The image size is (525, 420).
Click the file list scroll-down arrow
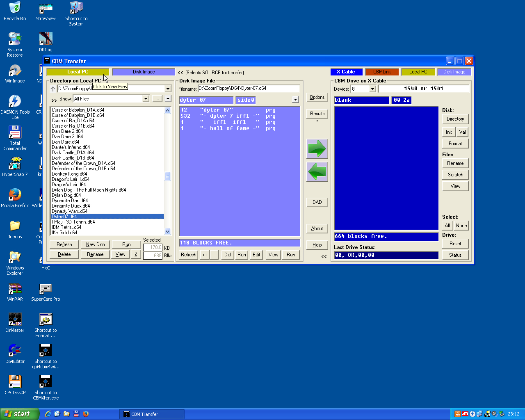point(167,232)
